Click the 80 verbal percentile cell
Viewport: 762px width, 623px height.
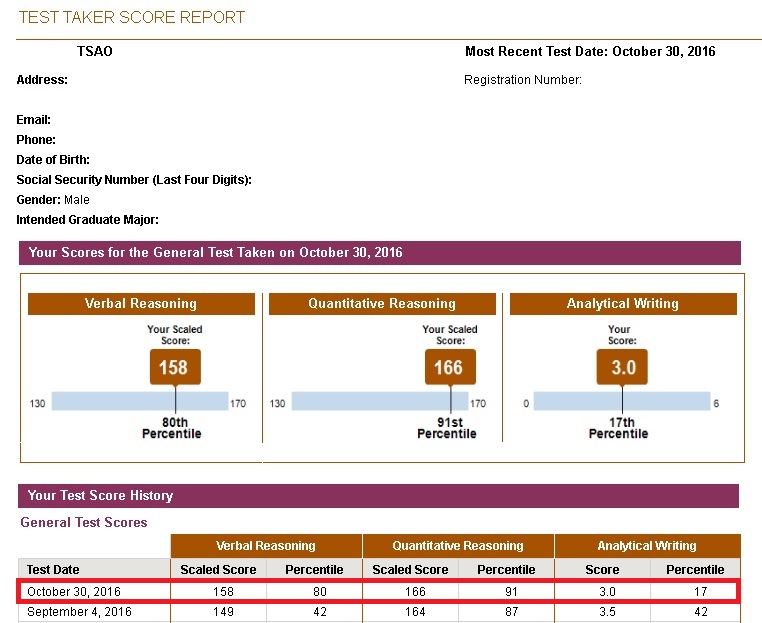pyautogui.click(x=320, y=592)
